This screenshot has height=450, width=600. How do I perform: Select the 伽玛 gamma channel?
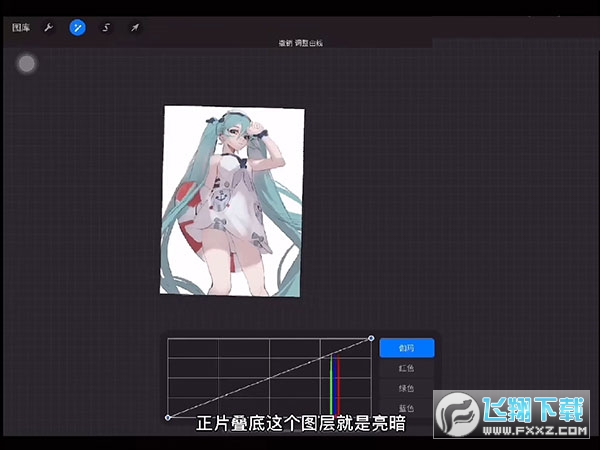point(407,348)
